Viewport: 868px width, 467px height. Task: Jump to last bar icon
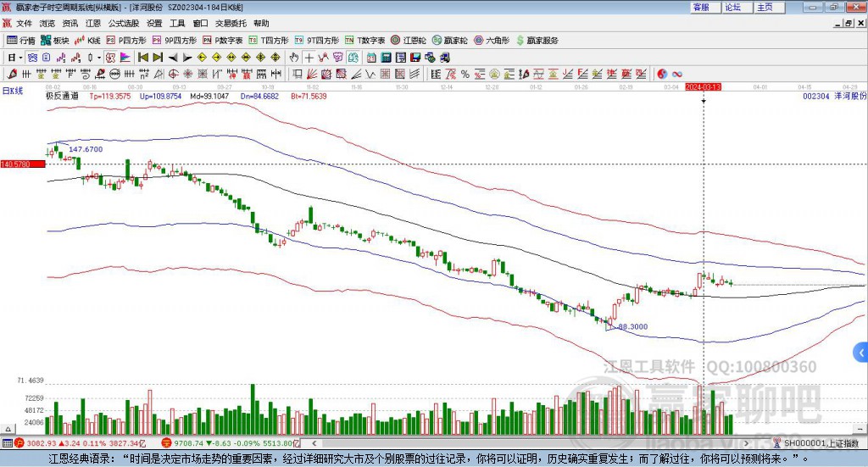[x=158, y=58]
